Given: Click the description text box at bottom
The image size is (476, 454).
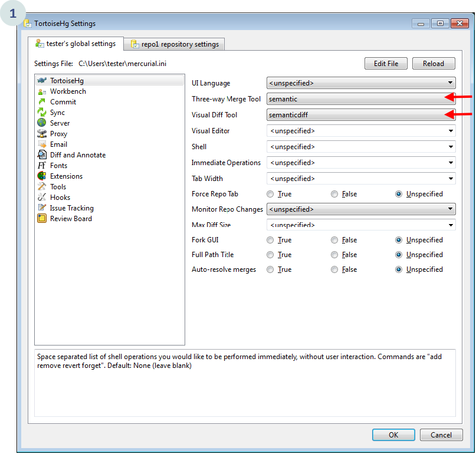Looking at the screenshot, I should coord(245,383).
